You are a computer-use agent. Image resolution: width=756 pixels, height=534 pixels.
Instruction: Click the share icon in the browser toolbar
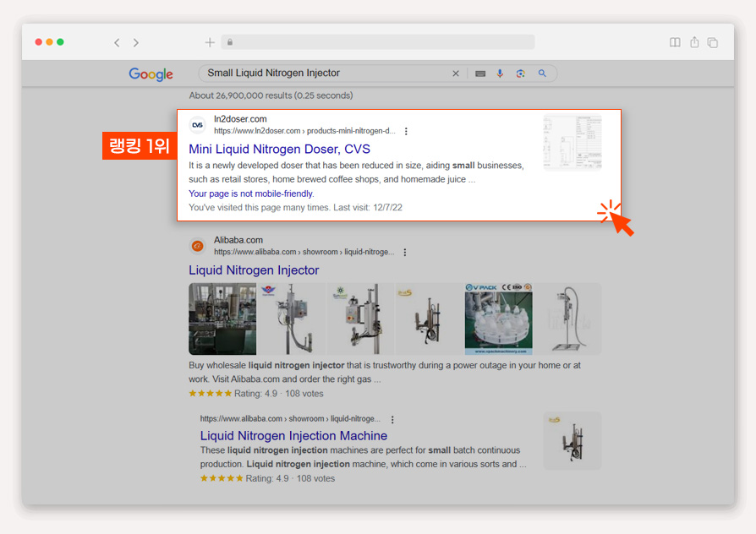click(694, 42)
